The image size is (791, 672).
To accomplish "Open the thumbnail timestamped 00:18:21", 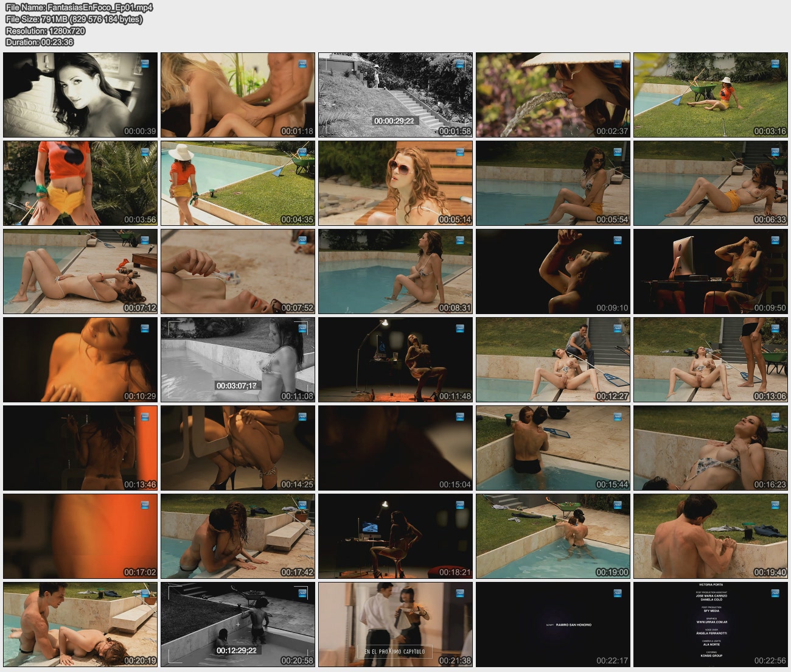I will 395,536.
